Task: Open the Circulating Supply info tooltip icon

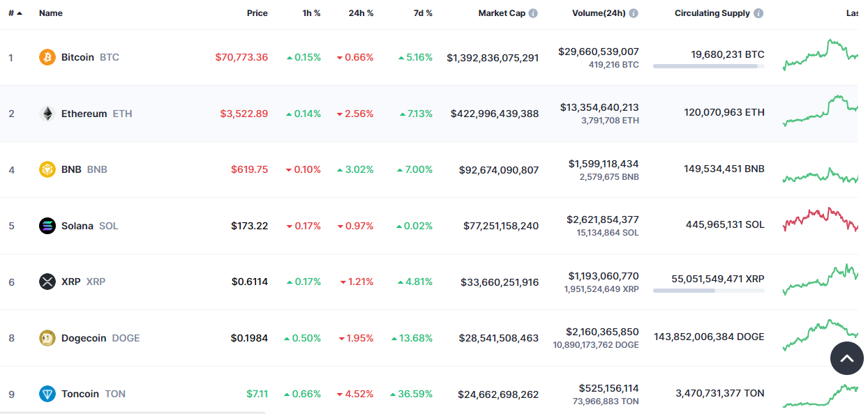Action: coord(758,13)
